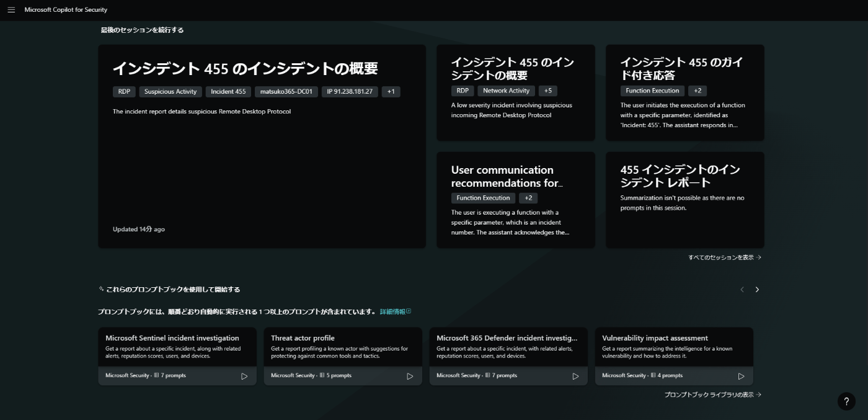Click the matsuko365-DC01 tag
The image size is (868, 420).
point(286,92)
